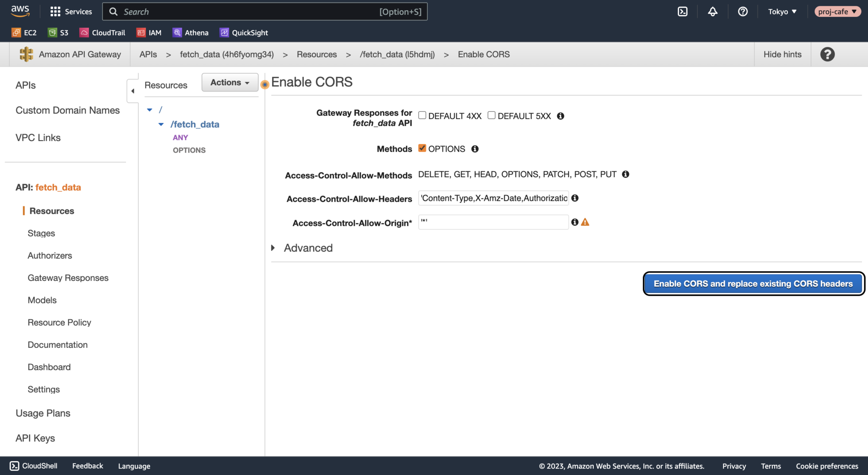Uncheck the OPTIONS method checkbox
The width and height of the screenshot is (868, 475).
pos(423,148)
